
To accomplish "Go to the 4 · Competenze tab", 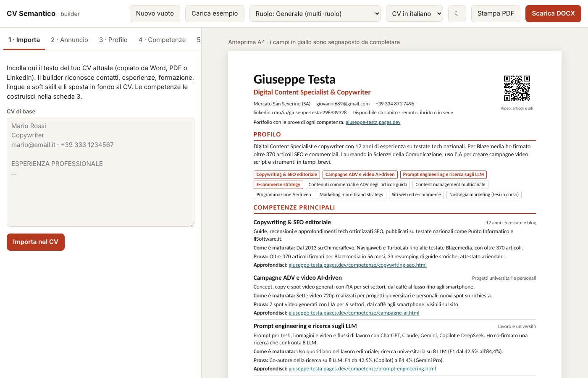I will 162,40.
